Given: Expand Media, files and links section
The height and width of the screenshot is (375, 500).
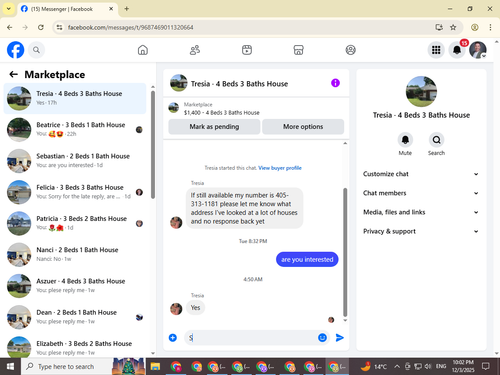Looking at the screenshot, I should (x=421, y=212).
